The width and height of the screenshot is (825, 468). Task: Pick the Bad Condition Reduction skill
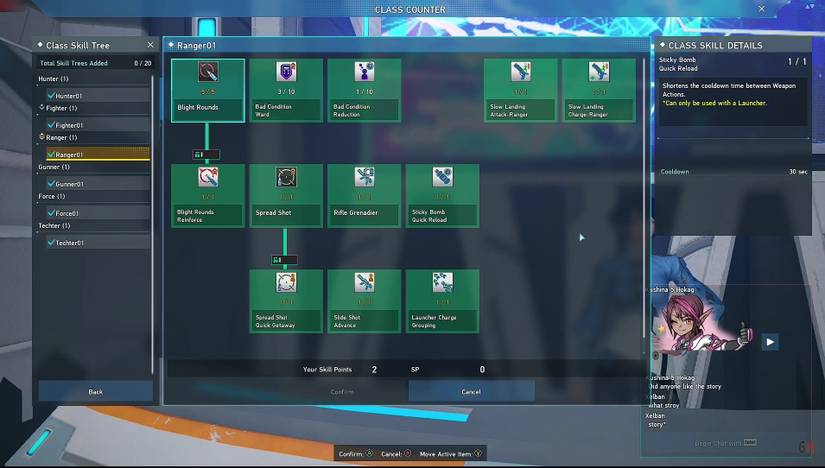(x=364, y=91)
